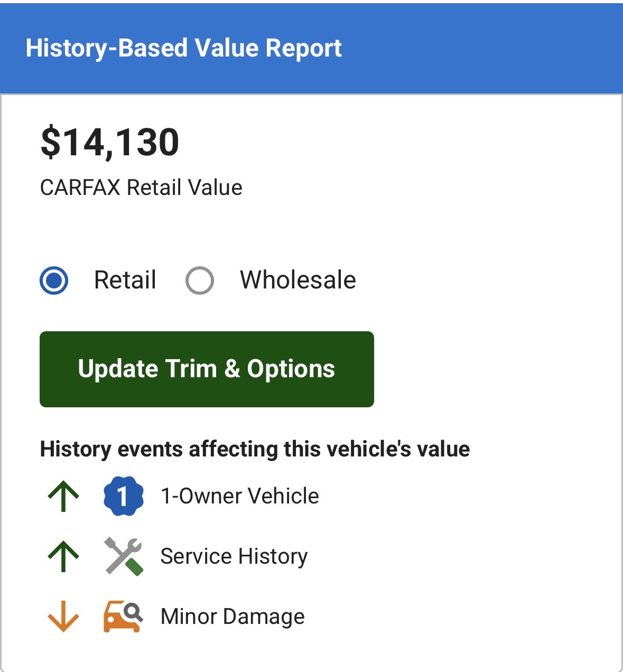Select the Wholesale radio button
The height and width of the screenshot is (672, 623).
[200, 281]
